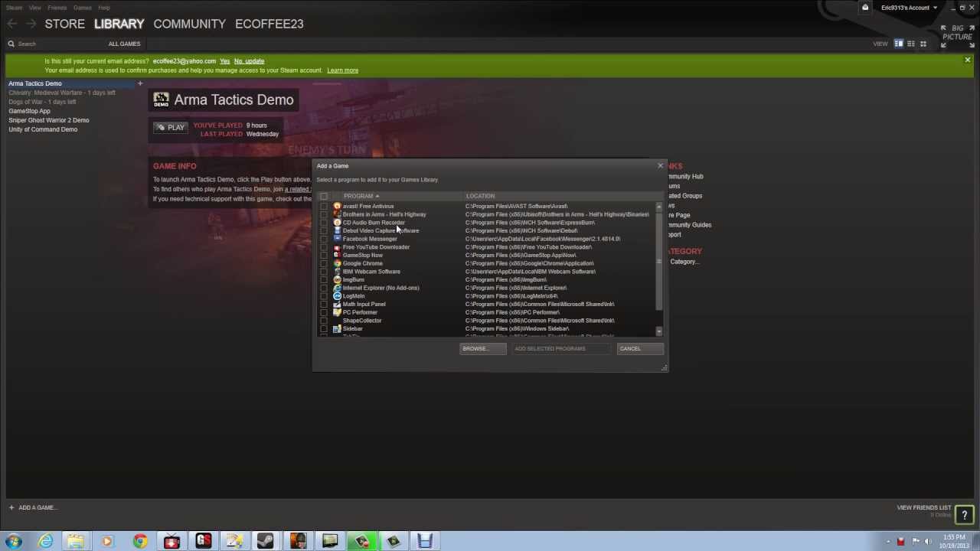The width and height of the screenshot is (980, 551).
Task: Switch library to grid view icon
Action: point(923,44)
